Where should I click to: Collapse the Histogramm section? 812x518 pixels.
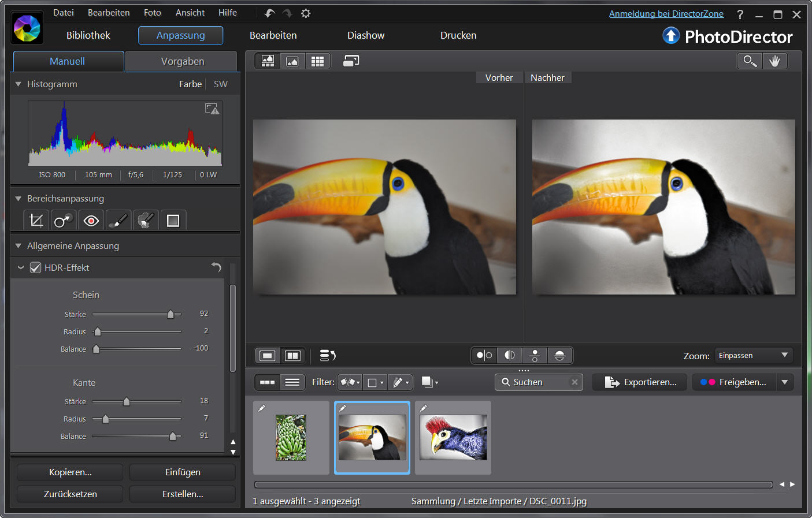tap(18, 84)
